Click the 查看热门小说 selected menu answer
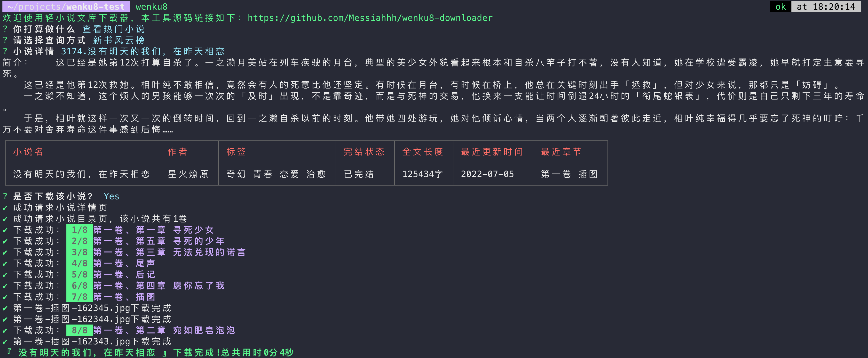Screen dimensions: 868x358 [113, 29]
